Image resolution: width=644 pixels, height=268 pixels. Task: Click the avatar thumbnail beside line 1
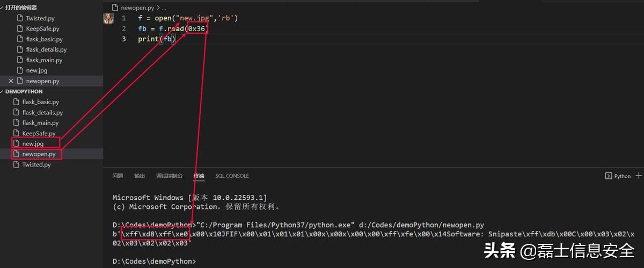click(108, 18)
